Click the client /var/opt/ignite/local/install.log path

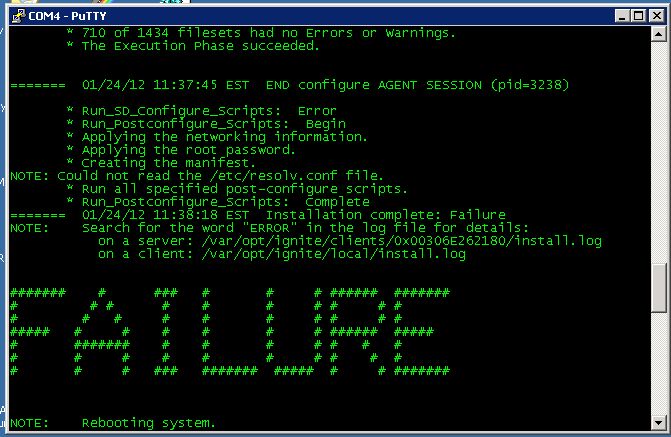click(x=334, y=254)
